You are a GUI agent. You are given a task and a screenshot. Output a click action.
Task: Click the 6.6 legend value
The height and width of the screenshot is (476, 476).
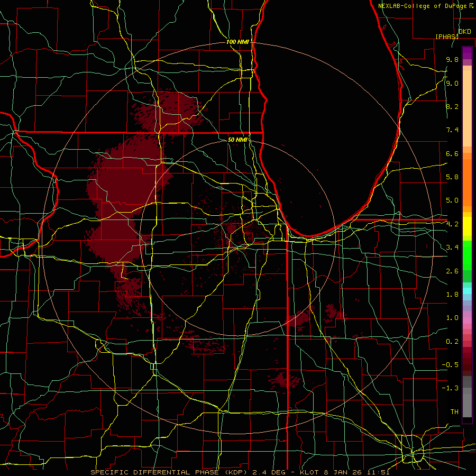click(452, 153)
